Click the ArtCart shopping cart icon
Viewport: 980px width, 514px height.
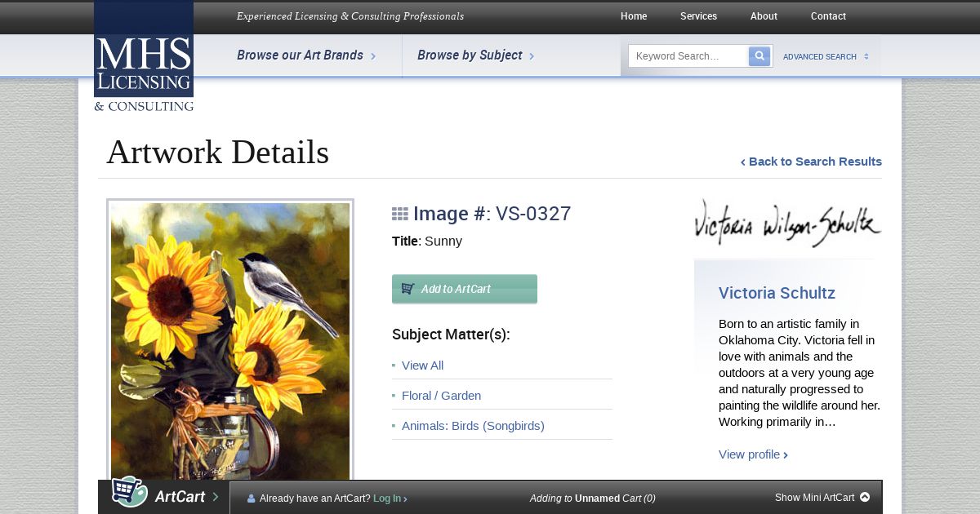tap(129, 492)
